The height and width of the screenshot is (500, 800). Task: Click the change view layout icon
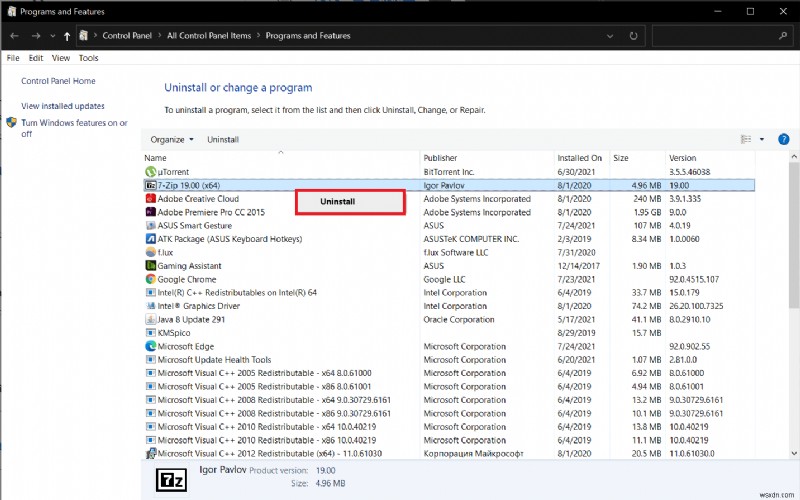(x=746, y=139)
